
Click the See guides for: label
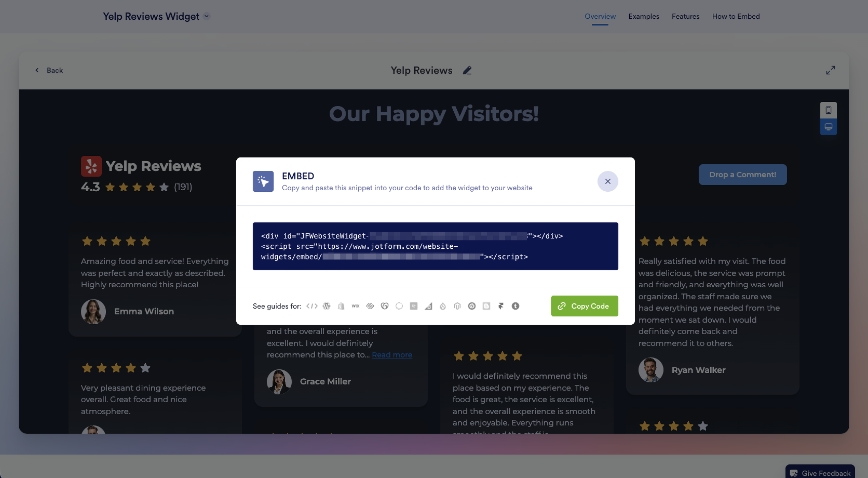coord(277,306)
